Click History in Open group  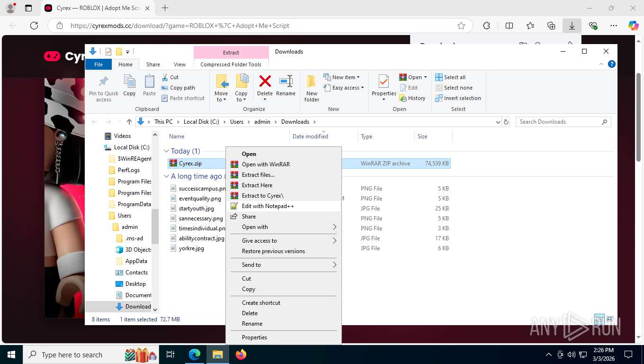tap(412, 98)
